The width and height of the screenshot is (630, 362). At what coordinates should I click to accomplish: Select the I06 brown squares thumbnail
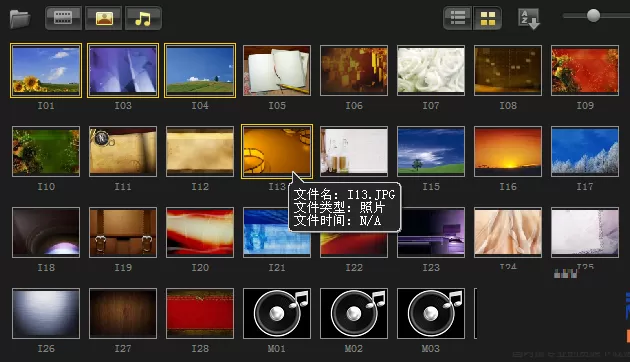354,70
